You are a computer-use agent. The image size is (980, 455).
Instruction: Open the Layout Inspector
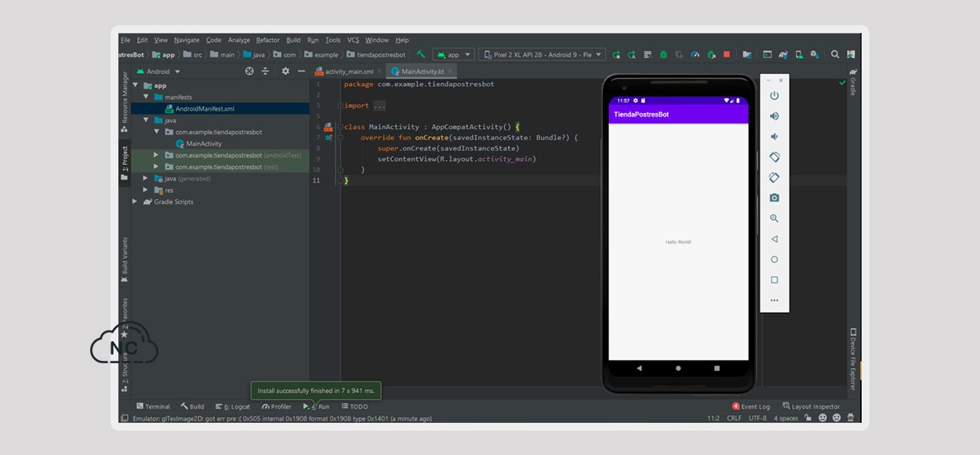(811, 406)
